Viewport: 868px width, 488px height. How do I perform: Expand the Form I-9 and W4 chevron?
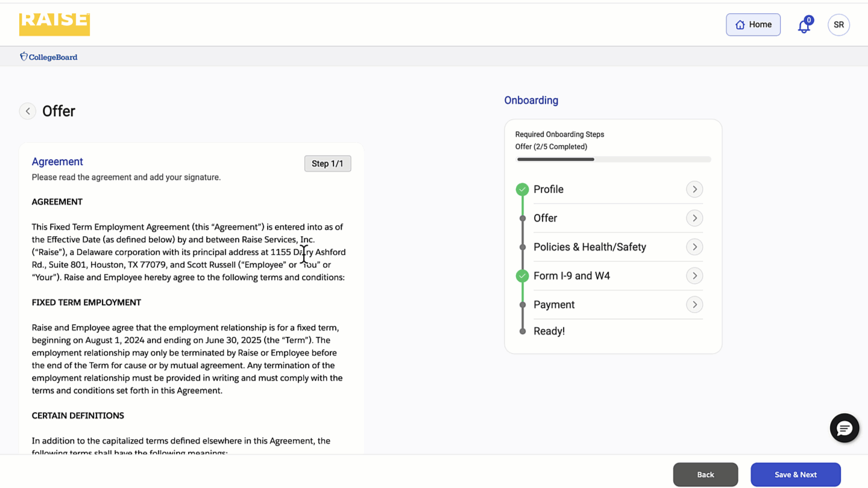point(694,276)
